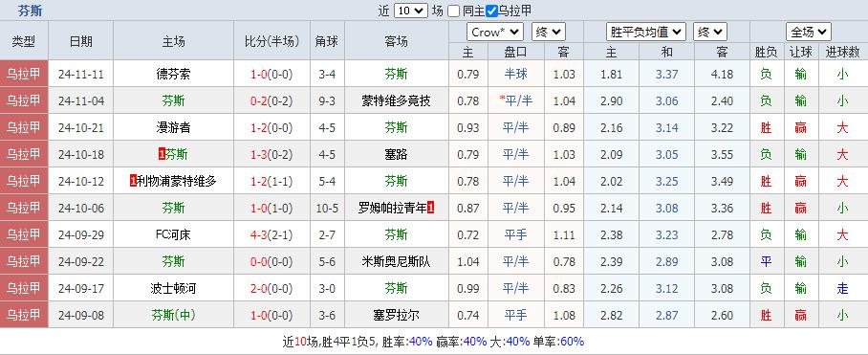Screen dimensions: 868x355
Task: Click away odds 4.18 cell
Action: [722, 74]
